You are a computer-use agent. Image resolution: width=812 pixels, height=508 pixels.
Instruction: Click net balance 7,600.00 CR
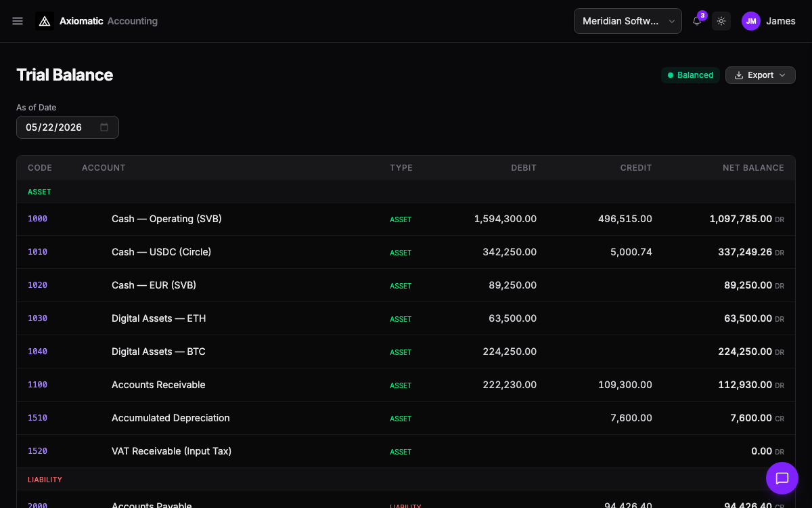757,418
